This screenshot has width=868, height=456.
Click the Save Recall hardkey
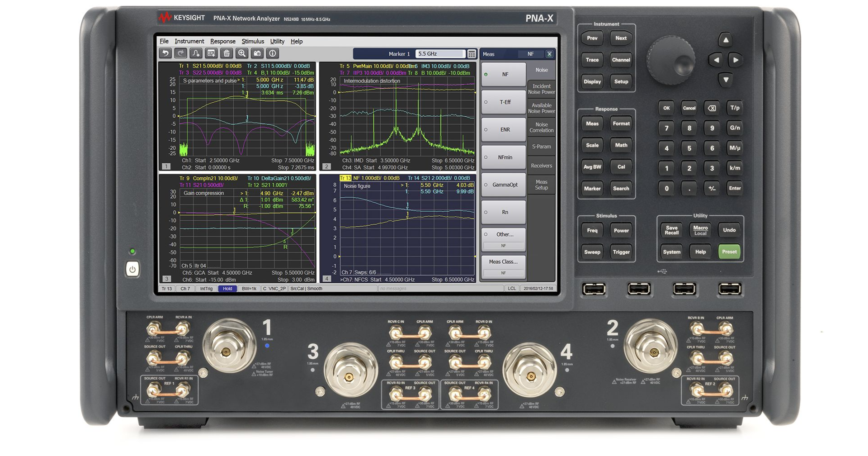[671, 230]
